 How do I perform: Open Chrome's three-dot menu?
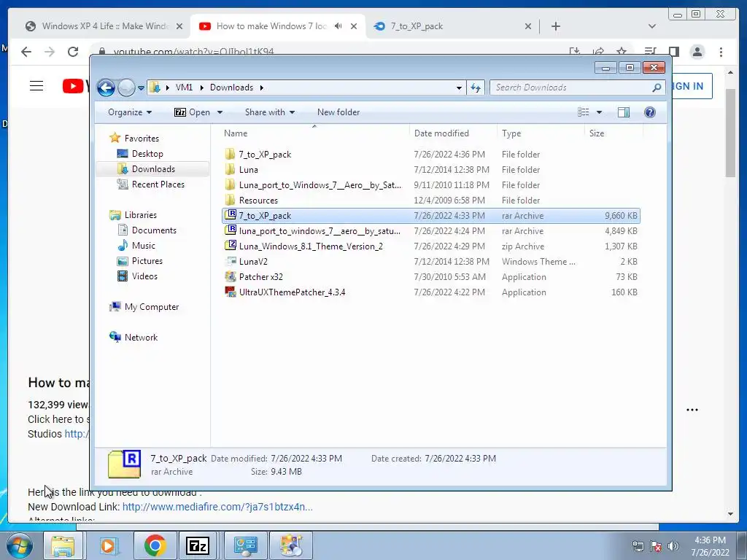coord(721,52)
